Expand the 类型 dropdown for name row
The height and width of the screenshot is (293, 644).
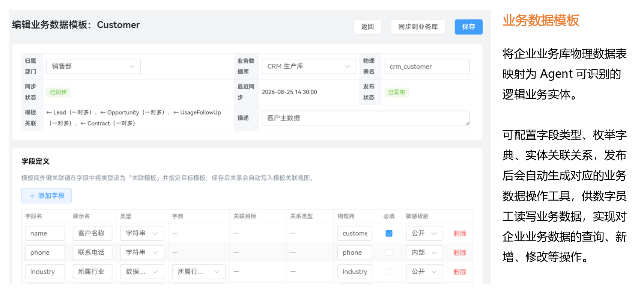point(142,233)
